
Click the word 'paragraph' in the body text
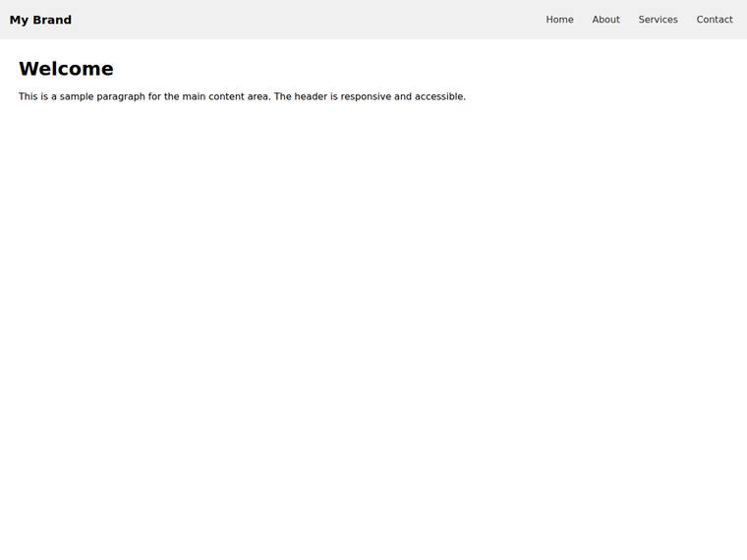pyautogui.click(x=121, y=96)
